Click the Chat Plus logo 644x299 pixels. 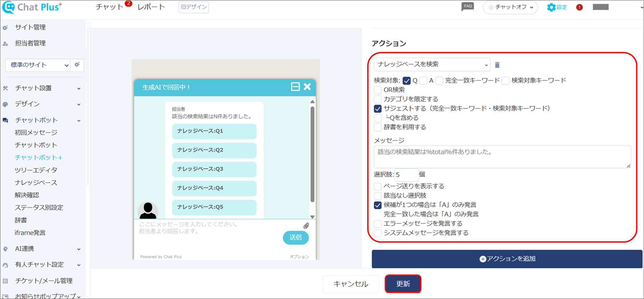tap(32, 7)
